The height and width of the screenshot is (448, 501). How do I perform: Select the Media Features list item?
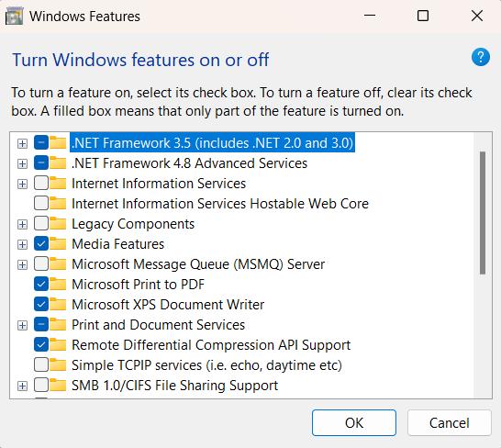point(117,244)
